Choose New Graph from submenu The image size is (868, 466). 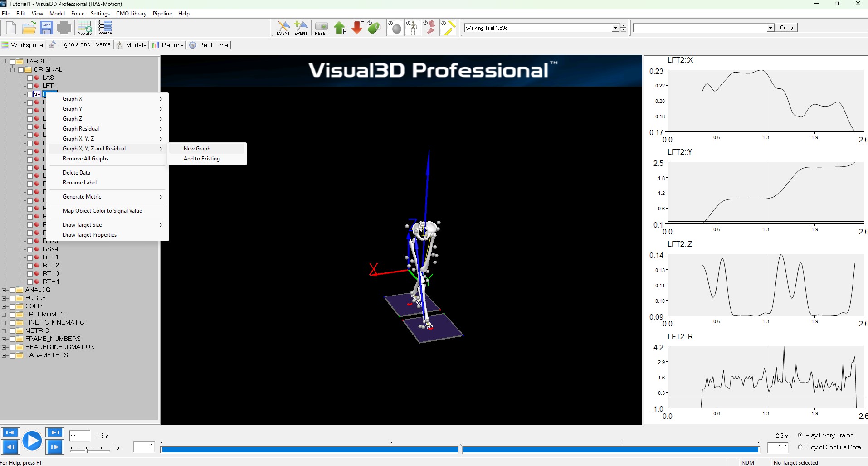click(207, 149)
